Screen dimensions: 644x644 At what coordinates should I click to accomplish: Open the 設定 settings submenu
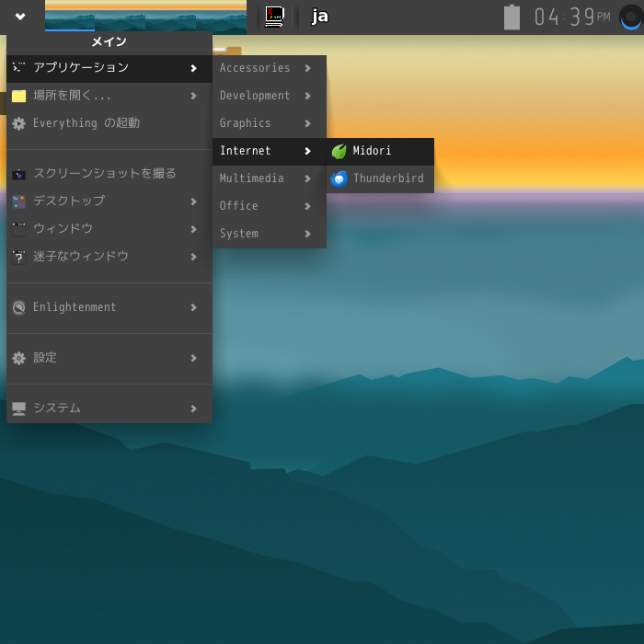click(x=109, y=358)
